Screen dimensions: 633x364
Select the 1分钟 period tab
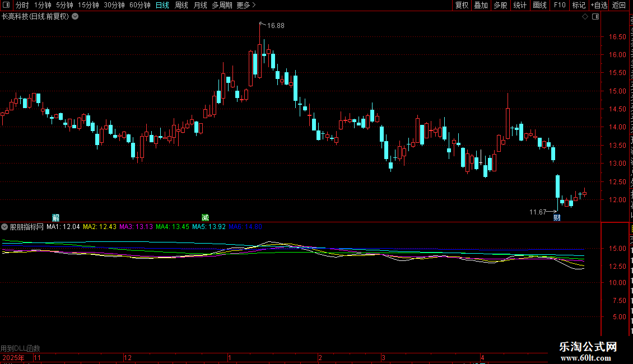click(43, 5)
